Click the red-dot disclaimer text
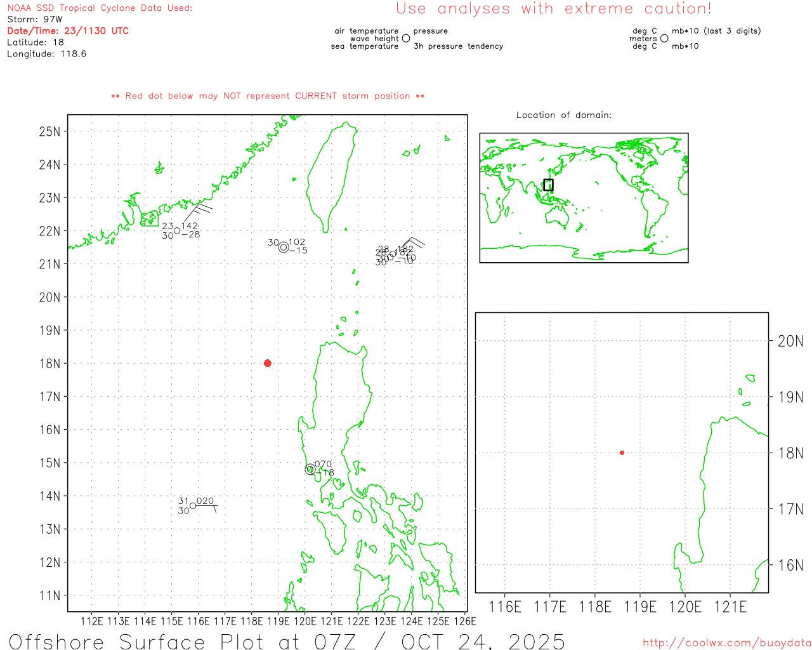812x650 pixels. point(268,96)
